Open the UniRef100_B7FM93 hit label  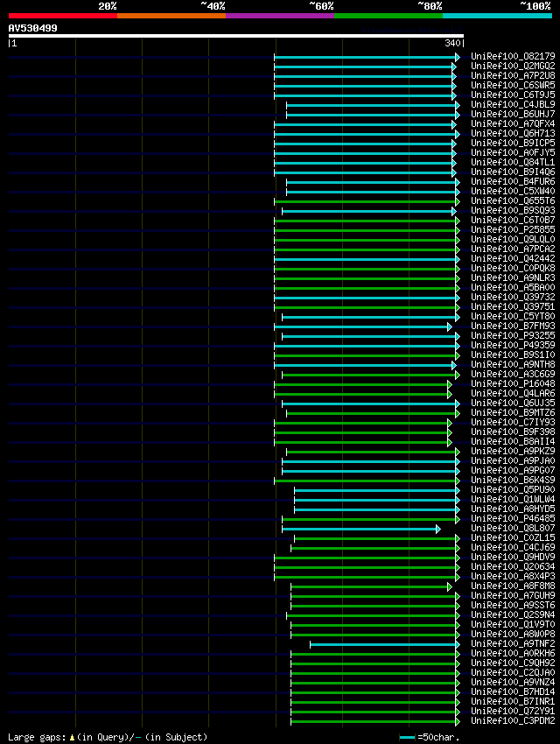[513, 326]
